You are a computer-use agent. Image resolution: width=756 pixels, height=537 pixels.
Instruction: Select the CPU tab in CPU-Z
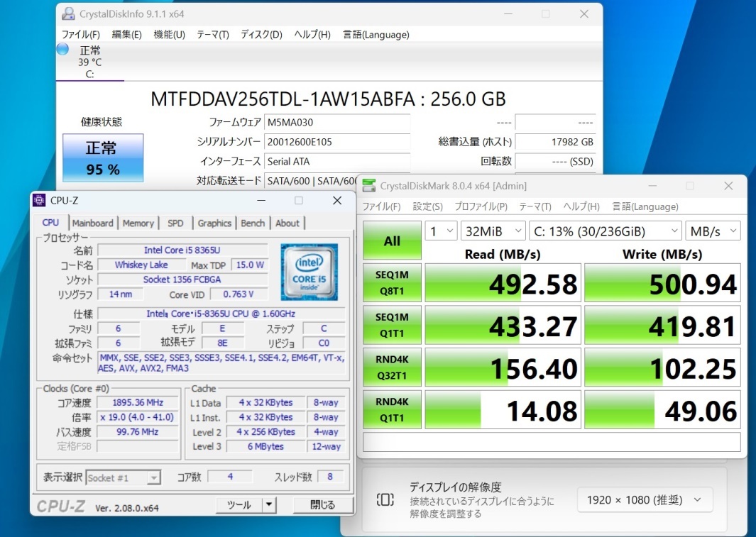coord(50,223)
